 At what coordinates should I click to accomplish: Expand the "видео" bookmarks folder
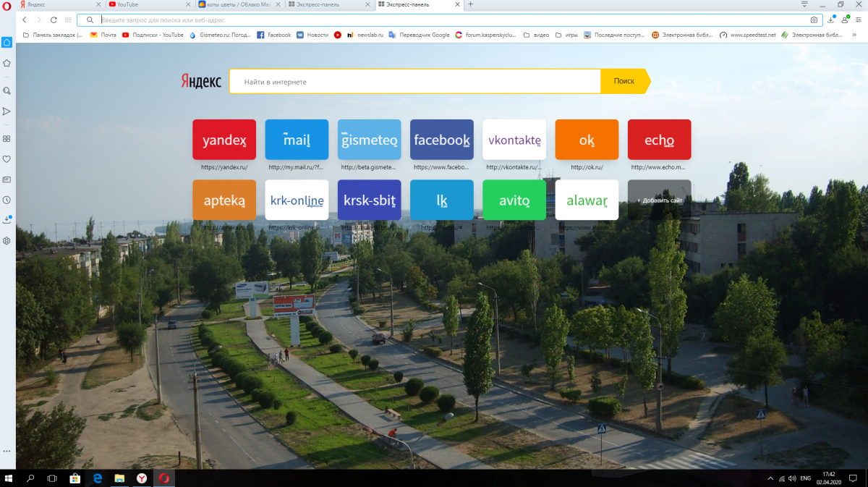pos(536,35)
